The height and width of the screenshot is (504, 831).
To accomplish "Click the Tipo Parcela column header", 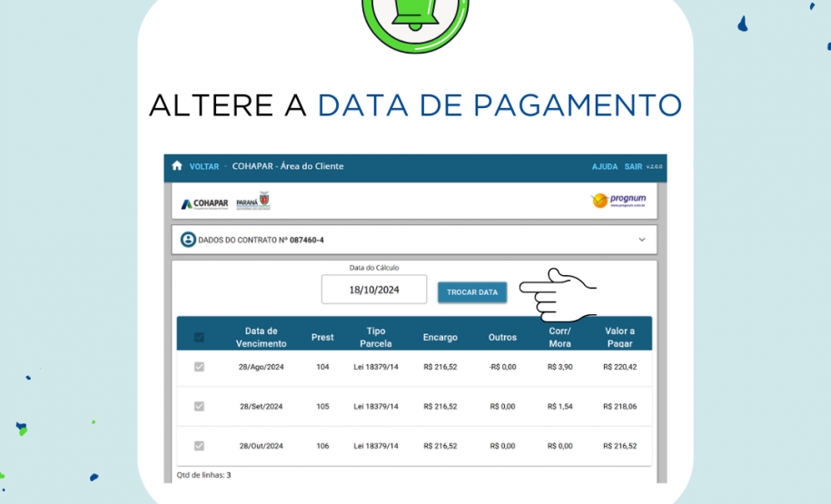I will point(376,337).
